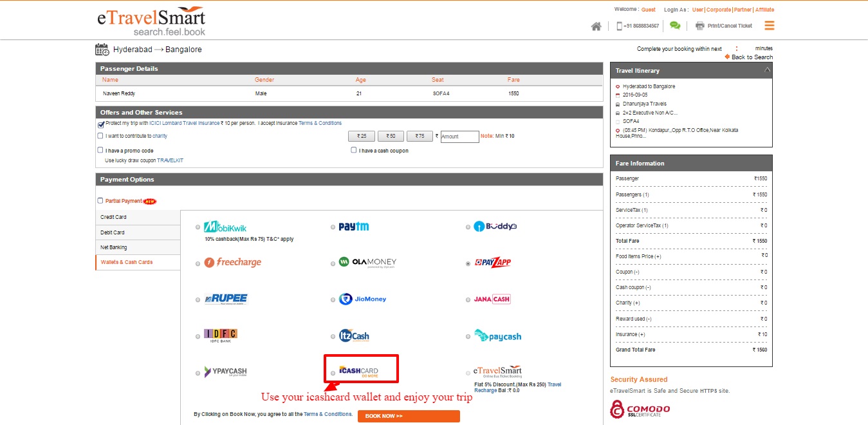Click the Rupee wallet logo
The height and width of the screenshot is (425, 868).
[226, 299]
